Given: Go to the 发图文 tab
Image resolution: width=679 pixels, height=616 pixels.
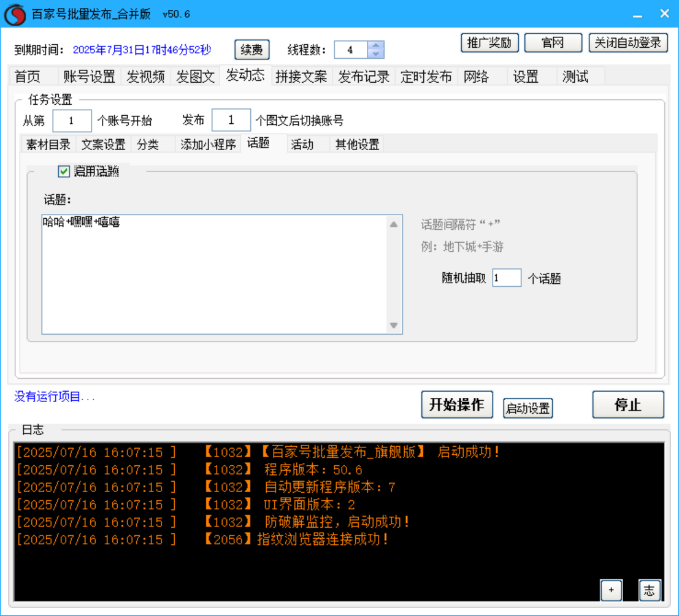Looking at the screenshot, I should [x=195, y=77].
